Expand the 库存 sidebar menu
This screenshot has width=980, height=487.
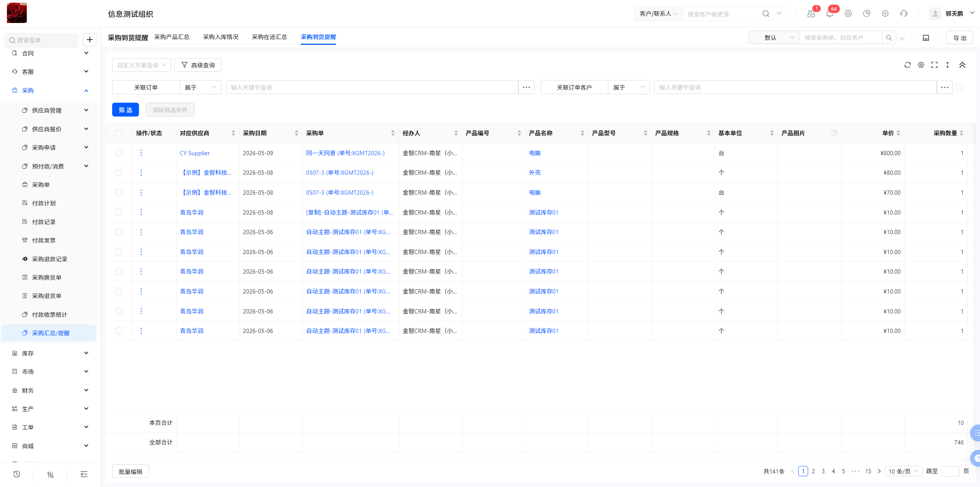click(50, 353)
